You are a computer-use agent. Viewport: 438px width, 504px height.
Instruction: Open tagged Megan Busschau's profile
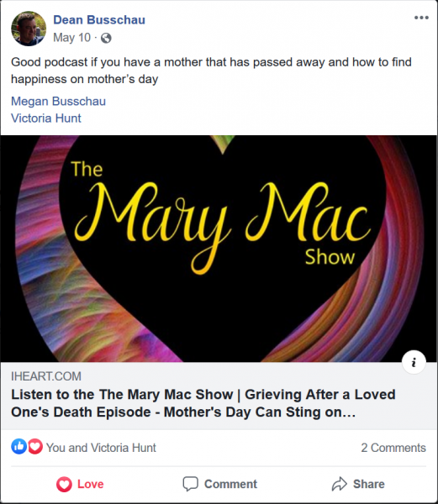coord(58,102)
